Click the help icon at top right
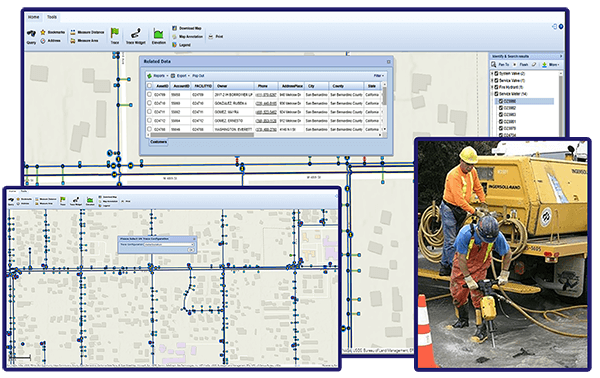Screen dimensions: 600x378 point(561,26)
